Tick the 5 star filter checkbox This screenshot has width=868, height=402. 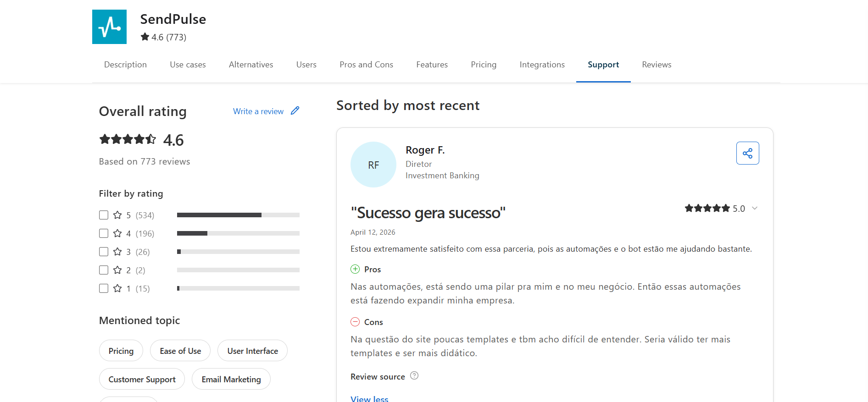[x=104, y=215]
